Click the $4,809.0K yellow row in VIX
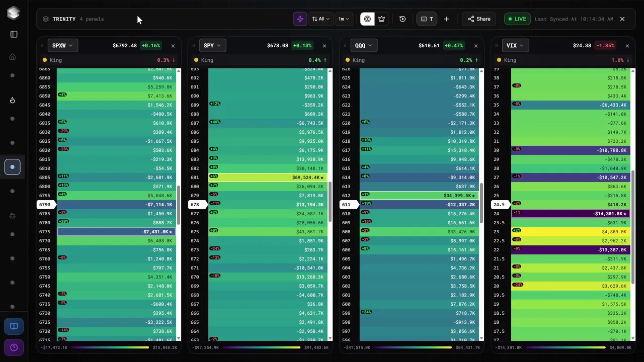 point(571,232)
